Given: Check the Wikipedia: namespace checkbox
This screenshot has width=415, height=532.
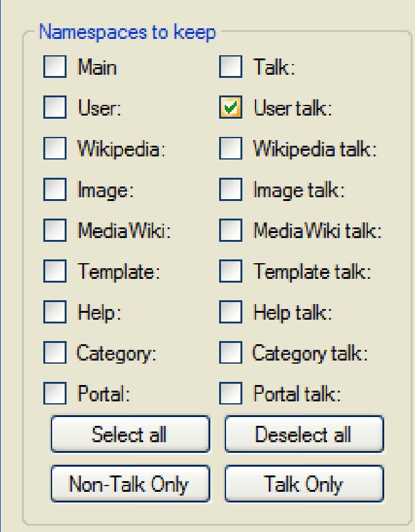Looking at the screenshot, I should click(55, 148).
